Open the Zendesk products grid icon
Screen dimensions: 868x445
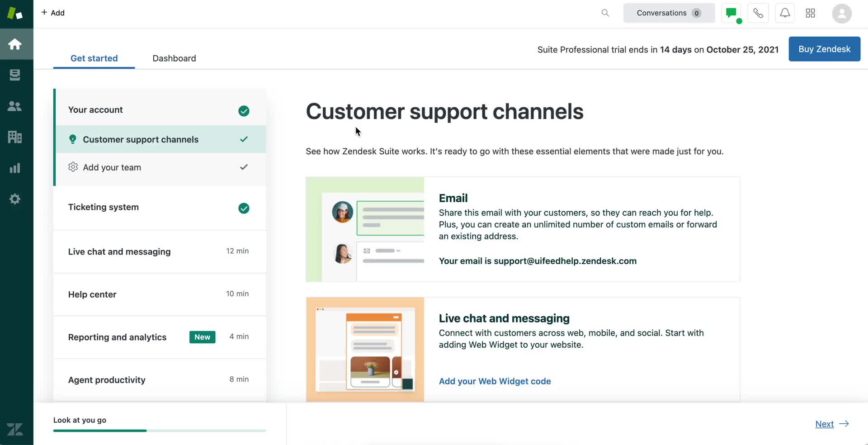coord(811,13)
